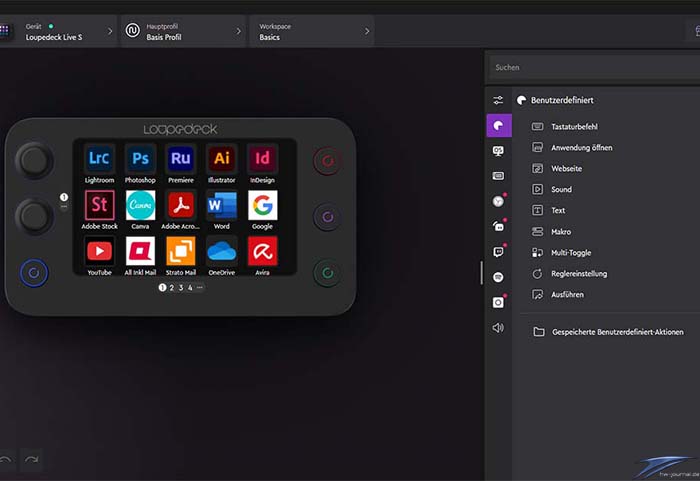Screen dimensions: 700x481
Task: Click the Photoshop tile on the Loupedeck
Action: coord(140,159)
